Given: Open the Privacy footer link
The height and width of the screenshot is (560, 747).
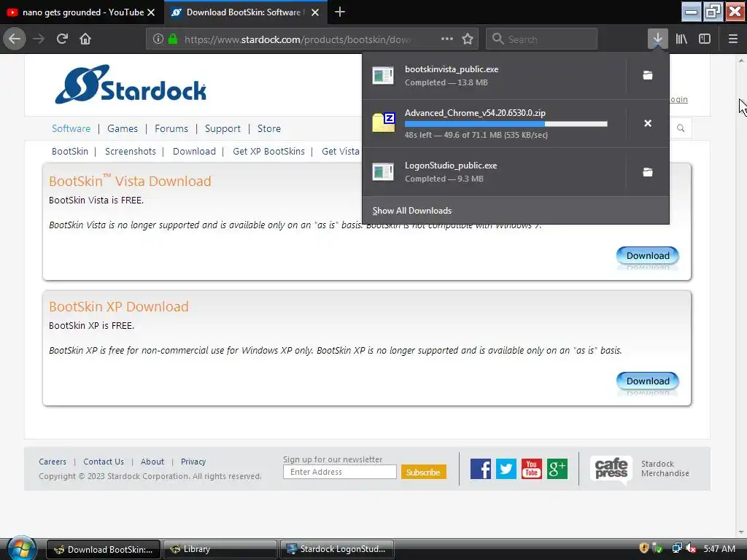Looking at the screenshot, I should coord(193,462).
